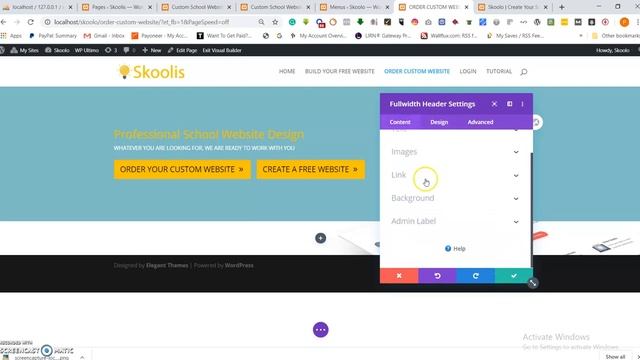This screenshot has width=640, height=360.
Task: Go back in Chrome
Action: (4, 22)
